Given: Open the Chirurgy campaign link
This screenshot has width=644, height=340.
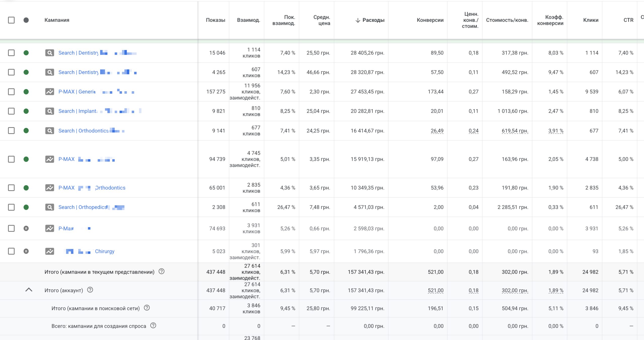Looking at the screenshot, I should pyautogui.click(x=105, y=251).
